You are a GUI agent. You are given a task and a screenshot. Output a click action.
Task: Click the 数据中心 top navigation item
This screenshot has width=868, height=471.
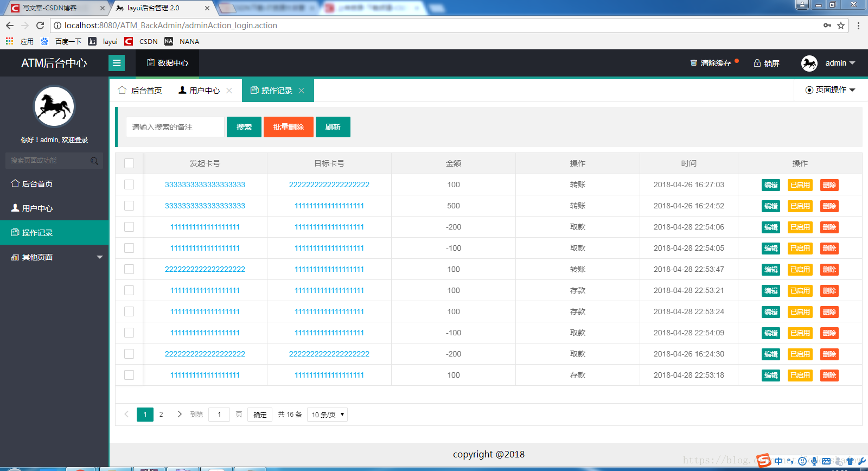click(x=168, y=63)
